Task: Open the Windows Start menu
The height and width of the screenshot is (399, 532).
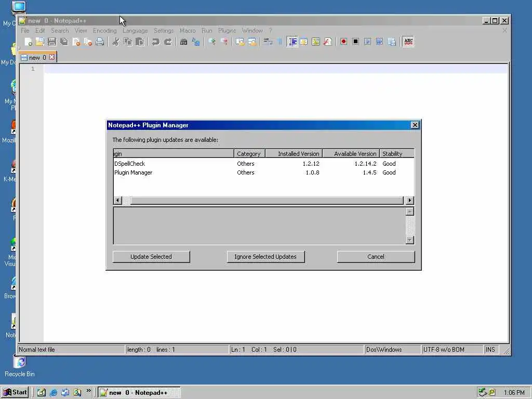Action: 15,392
